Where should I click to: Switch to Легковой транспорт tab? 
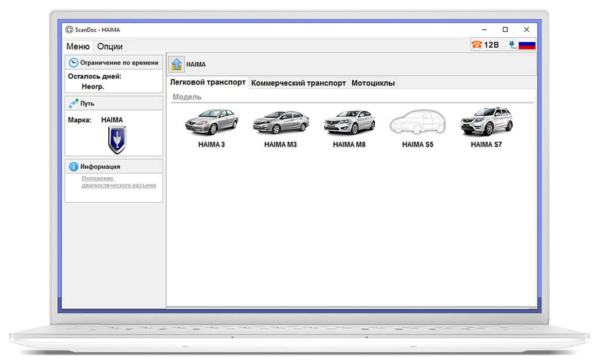[208, 83]
